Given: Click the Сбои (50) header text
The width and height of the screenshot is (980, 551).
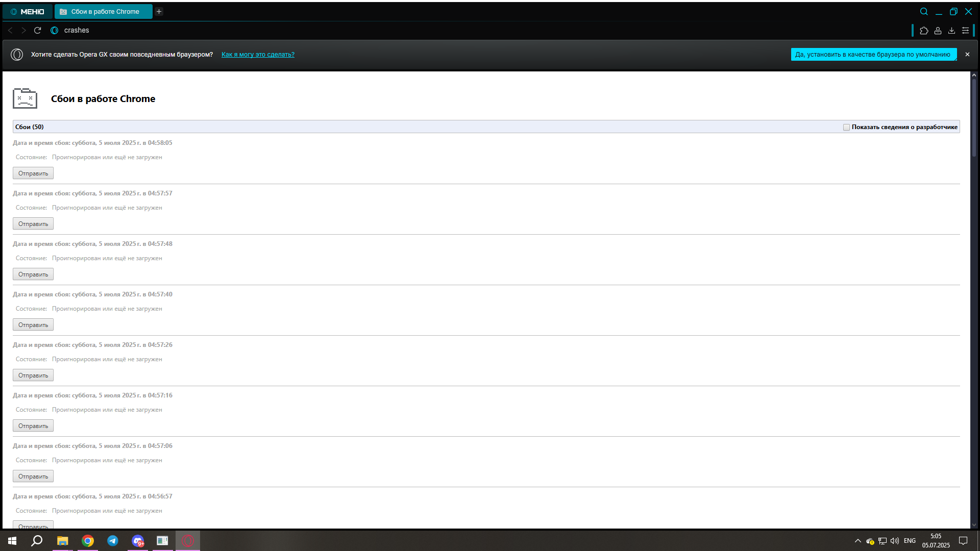Looking at the screenshot, I should click(30, 127).
